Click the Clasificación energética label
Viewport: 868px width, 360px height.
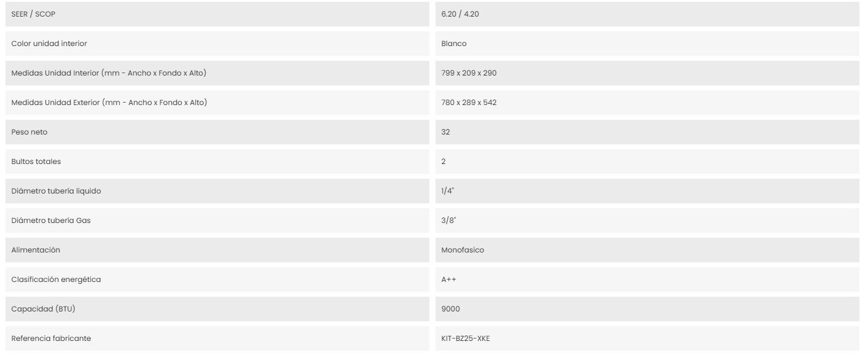[x=56, y=280]
